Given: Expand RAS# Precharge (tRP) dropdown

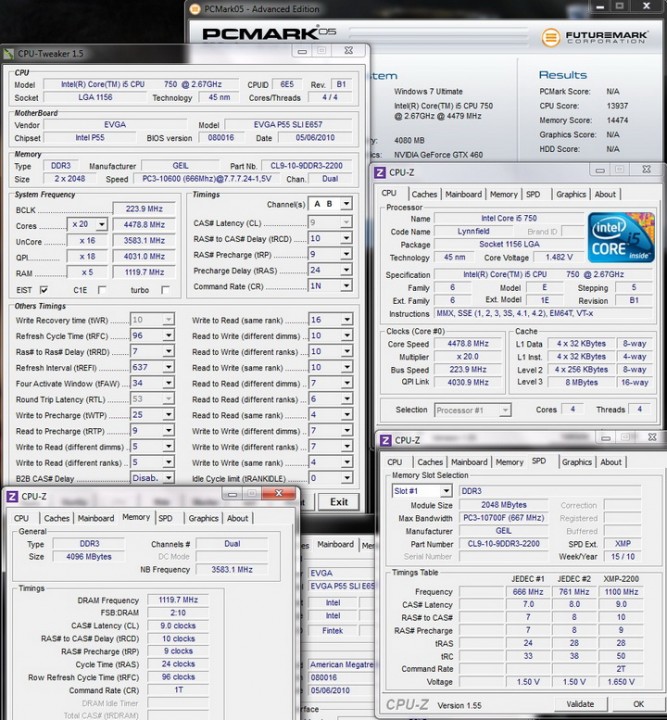Looking at the screenshot, I should (x=347, y=254).
